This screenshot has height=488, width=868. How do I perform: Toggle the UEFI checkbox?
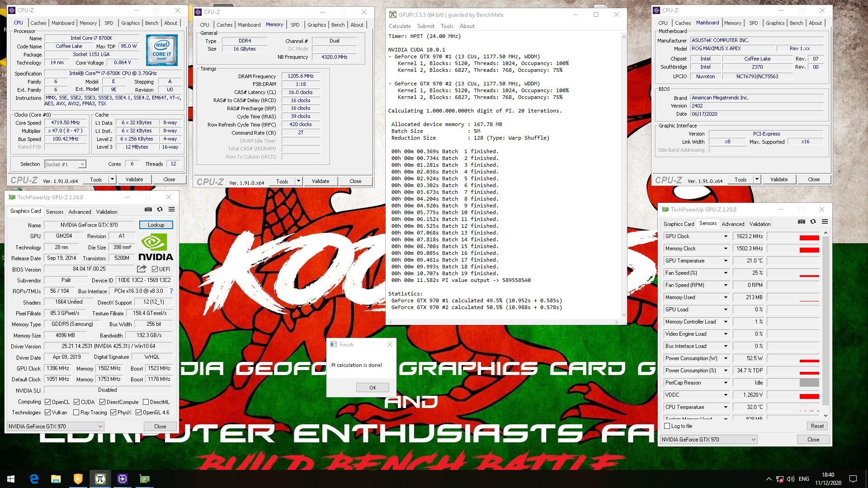pos(155,269)
